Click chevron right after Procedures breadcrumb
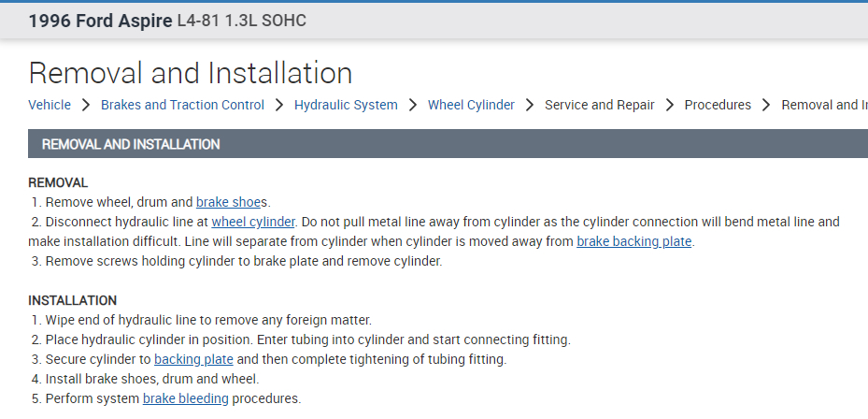Image resolution: width=868 pixels, height=419 pixels. [x=766, y=105]
